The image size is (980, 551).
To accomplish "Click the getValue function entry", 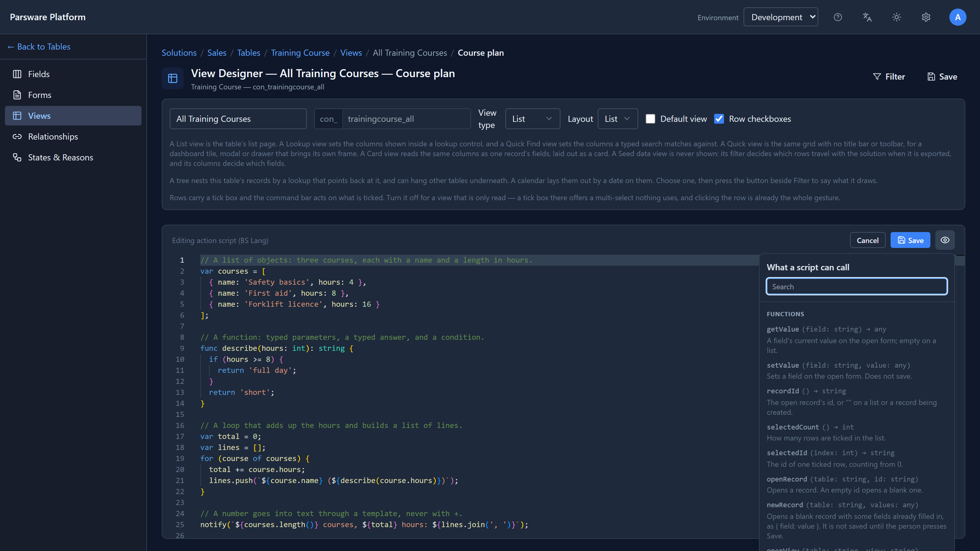I will (856, 339).
